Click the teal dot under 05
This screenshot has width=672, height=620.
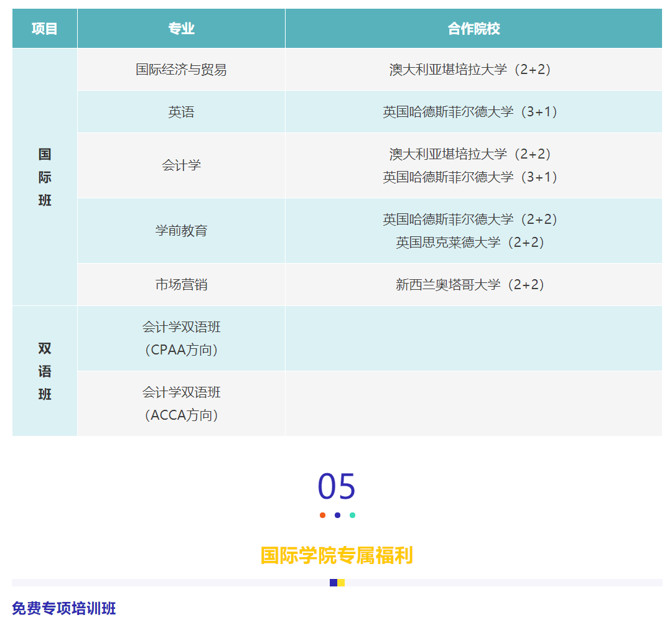click(352, 515)
